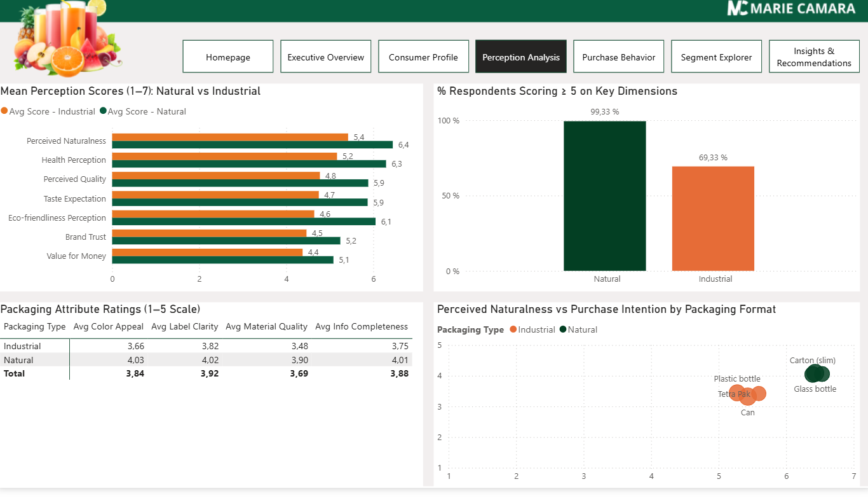The width and height of the screenshot is (868, 498).
Task: Sort by Avg Label Clarity column
Action: [x=184, y=327]
